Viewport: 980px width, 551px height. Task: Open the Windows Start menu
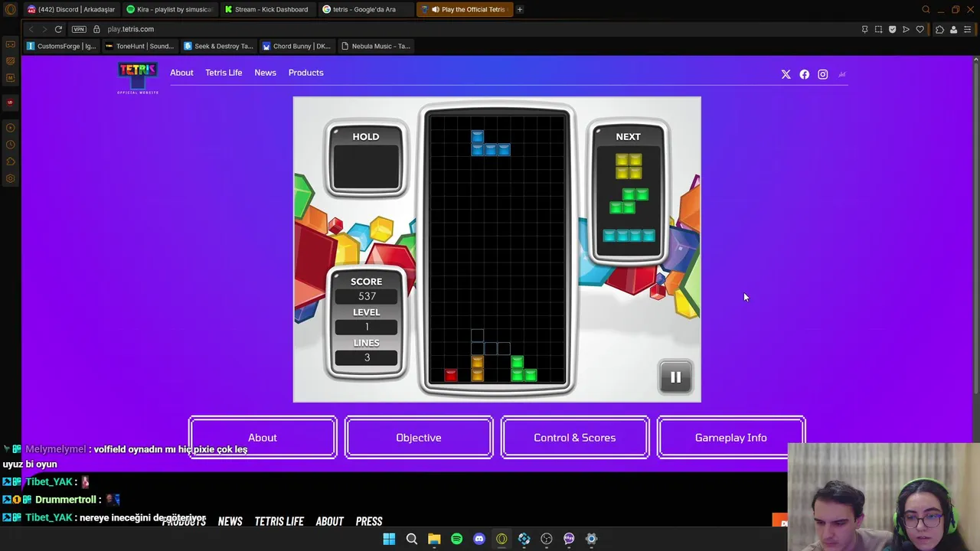389,539
